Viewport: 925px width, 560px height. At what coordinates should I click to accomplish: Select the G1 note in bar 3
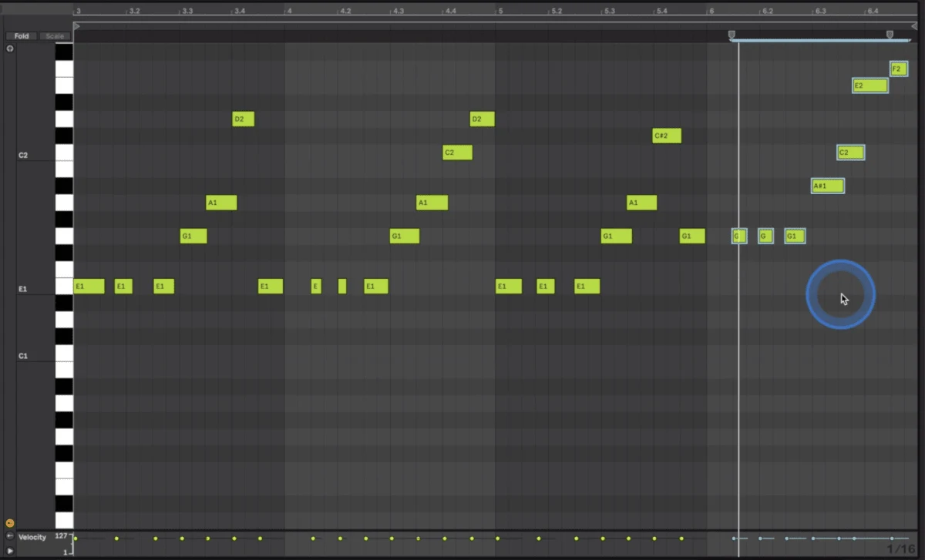coord(193,236)
